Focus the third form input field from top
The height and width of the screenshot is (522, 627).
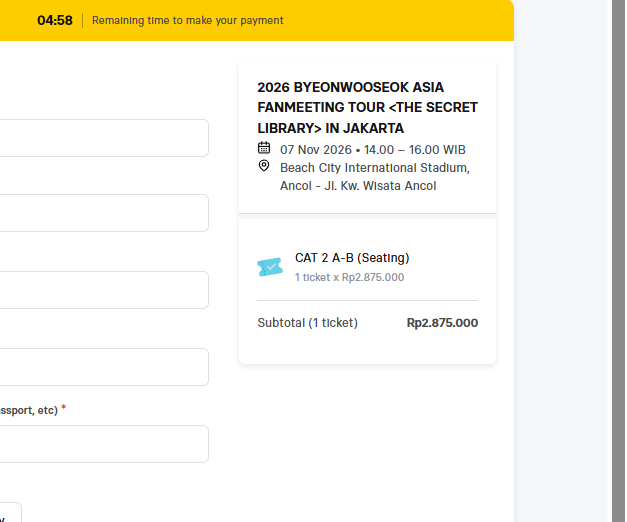pos(104,290)
